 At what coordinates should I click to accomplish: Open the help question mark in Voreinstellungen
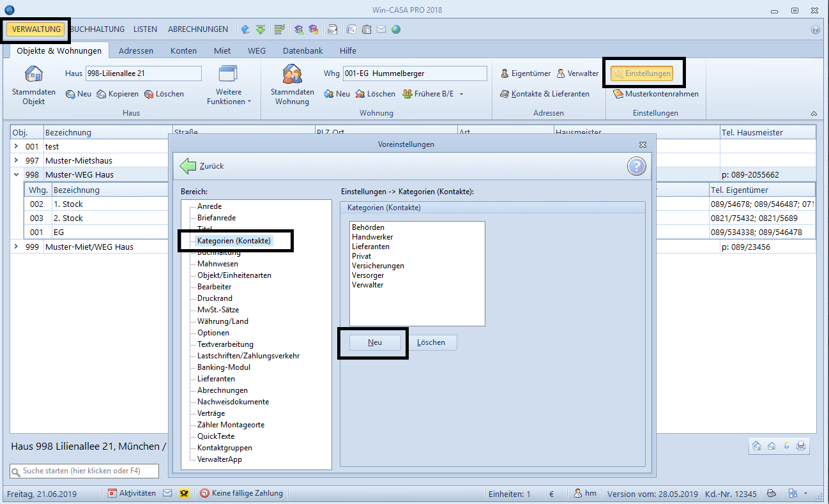(636, 167)
